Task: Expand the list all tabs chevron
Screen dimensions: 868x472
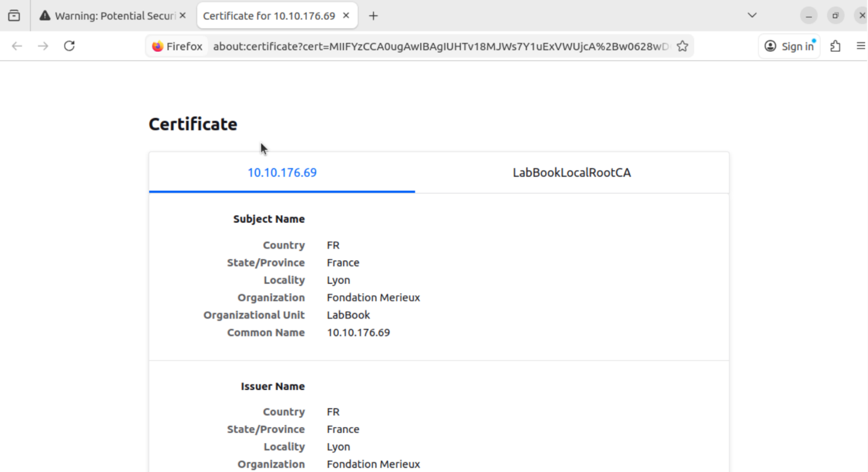Action: pyautogui.click(x=752, y=15)
